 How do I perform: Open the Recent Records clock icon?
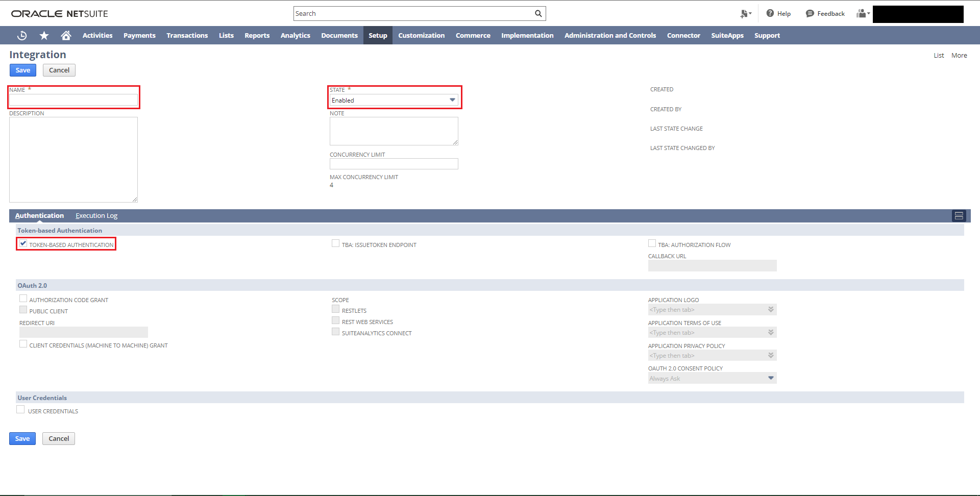coord(22,35)
